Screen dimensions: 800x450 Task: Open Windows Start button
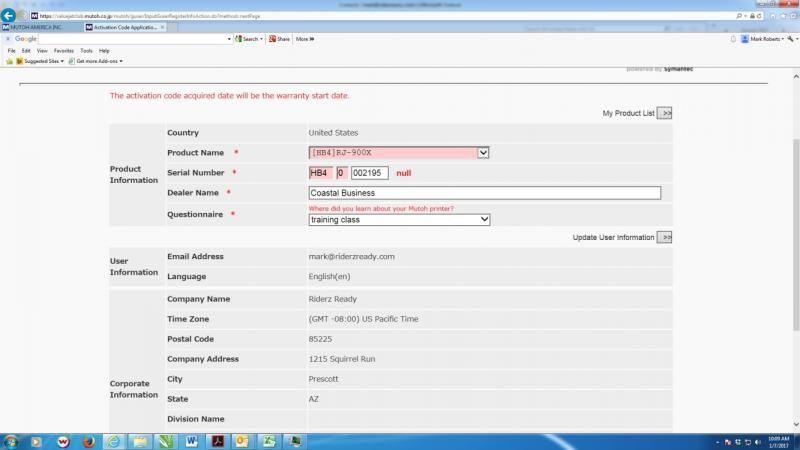coord(10,441)
